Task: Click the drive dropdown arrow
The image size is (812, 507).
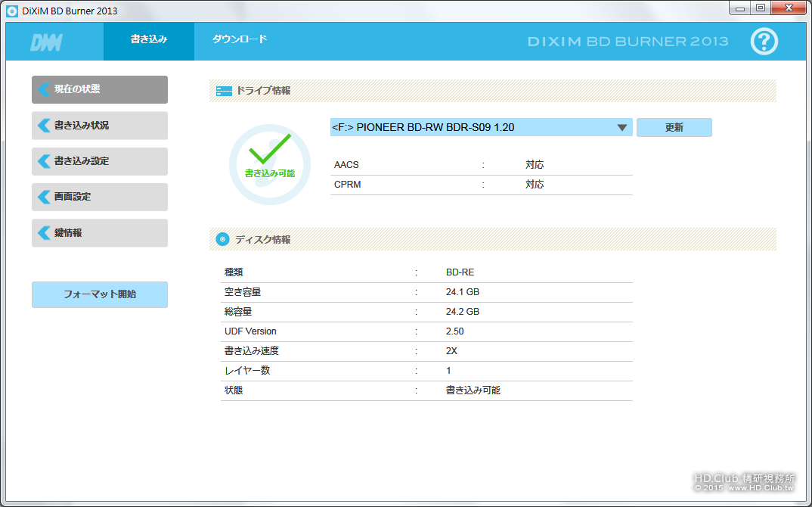Action: [x=622, y=128]
